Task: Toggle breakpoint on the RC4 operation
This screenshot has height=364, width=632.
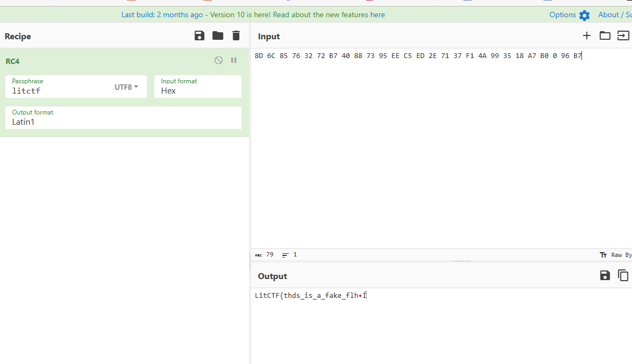Action: 233,60
